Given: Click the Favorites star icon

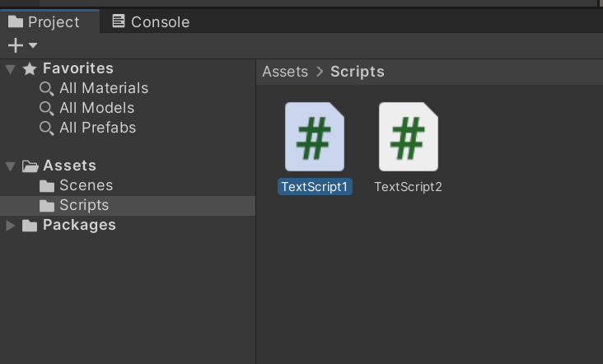Looking at the screenshot, I should [x=30, y=69].
